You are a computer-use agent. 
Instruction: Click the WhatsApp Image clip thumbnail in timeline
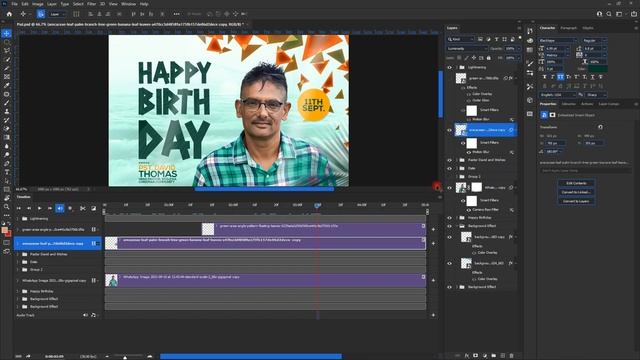pos(111,280)
